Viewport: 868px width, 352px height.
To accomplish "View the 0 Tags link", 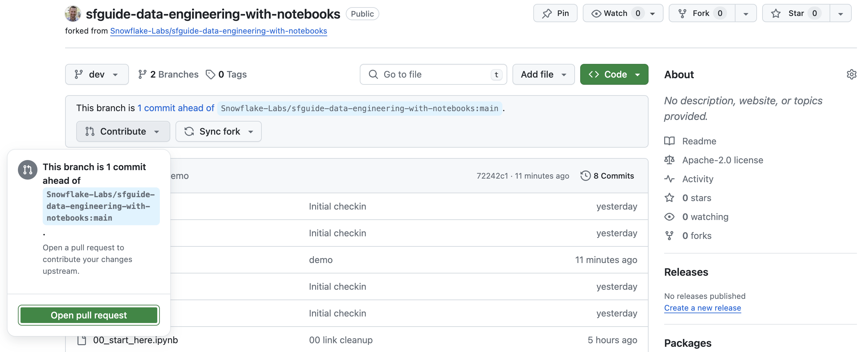I will pyautogui.click(x=226, y=74).
